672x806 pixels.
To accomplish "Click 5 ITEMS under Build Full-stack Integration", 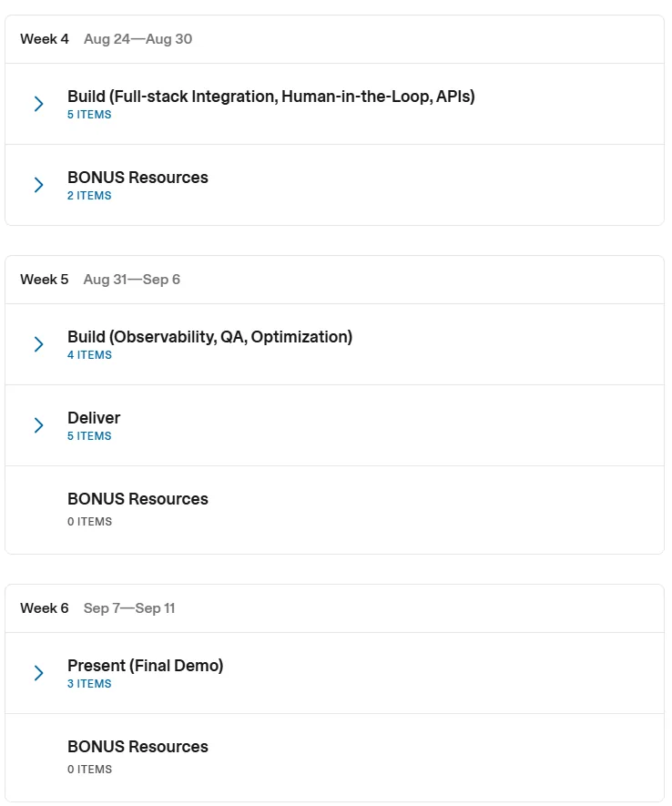I will [89, 115].
